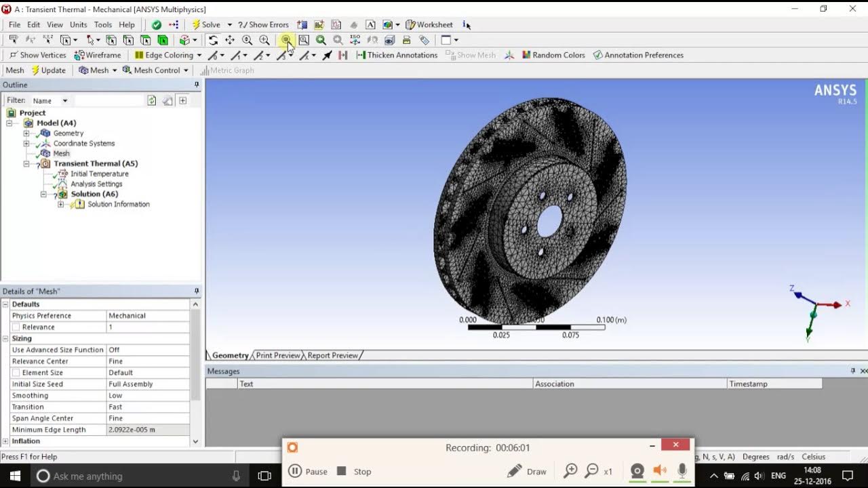Expand the Geometry tree node
Viewport: 868px width, 488px height.
pos(26,134)
